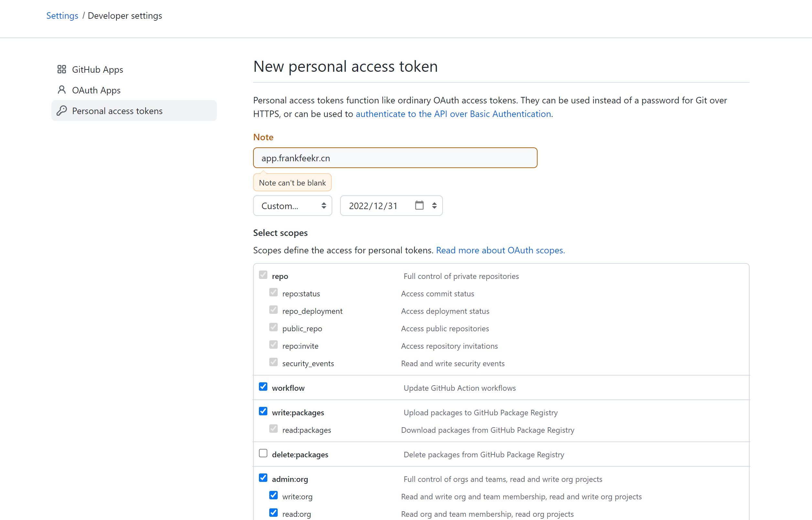812x520 pixels.
Task: Enable the delete:packages scope checkbox
Action: tap(263, 453)
